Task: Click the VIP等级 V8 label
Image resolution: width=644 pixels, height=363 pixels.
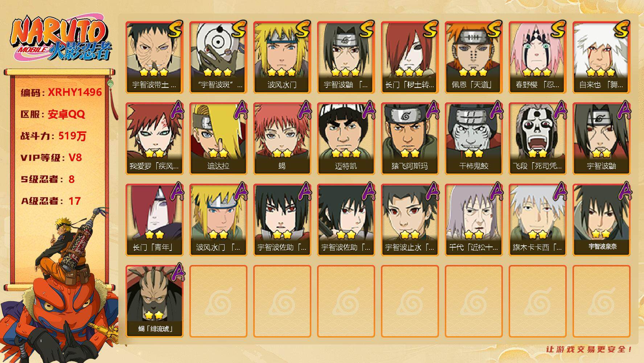Action: pyautogui.click(x=51, y=158)
